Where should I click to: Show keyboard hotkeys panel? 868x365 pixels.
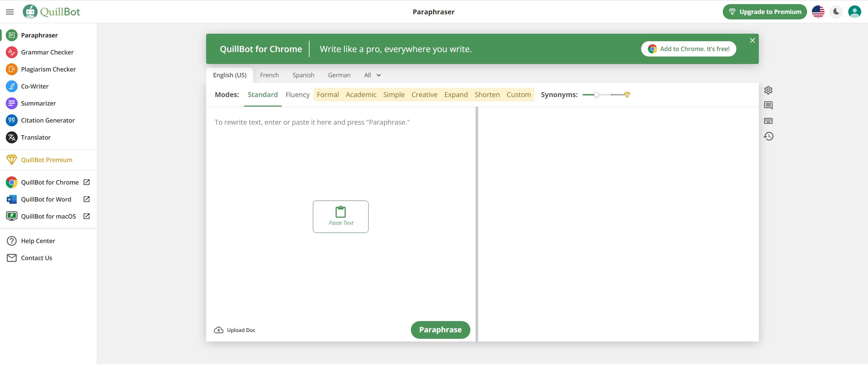coord(768,121)
